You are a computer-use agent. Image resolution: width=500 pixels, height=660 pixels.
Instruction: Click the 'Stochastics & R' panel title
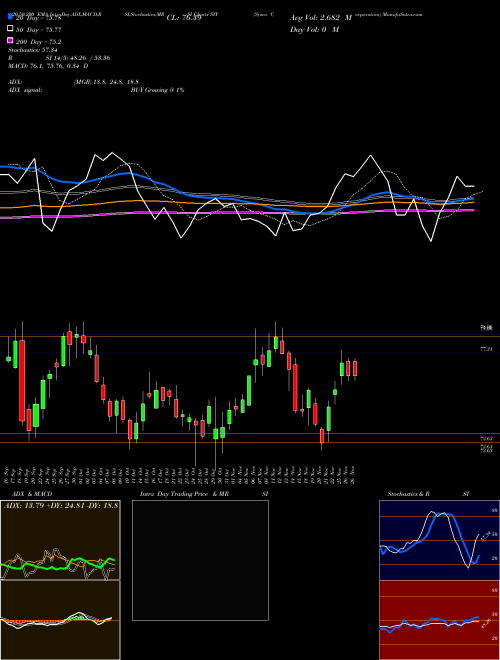click(408, 494)
